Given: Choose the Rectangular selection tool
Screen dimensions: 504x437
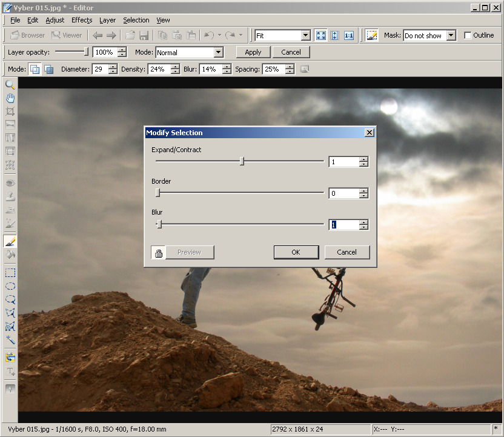Looking at the screenshot, I should pyautogui.click(x=10, y=273).
